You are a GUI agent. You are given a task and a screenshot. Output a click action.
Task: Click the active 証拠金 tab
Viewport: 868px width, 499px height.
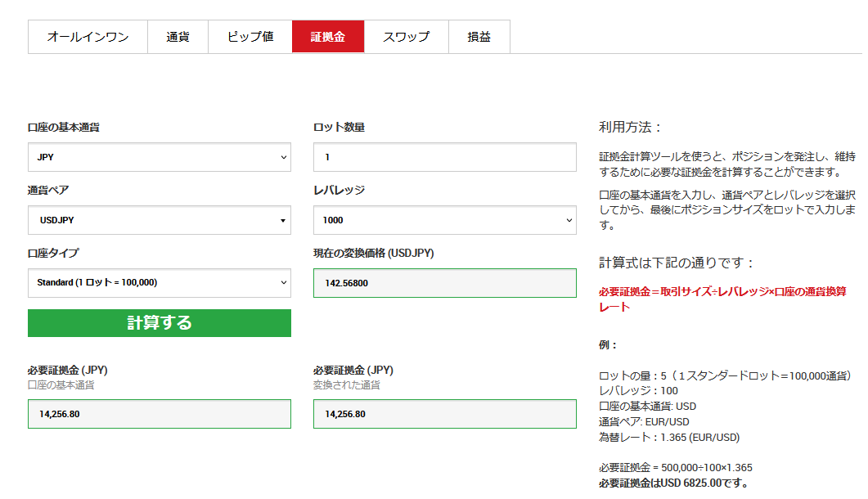click(328, 37)
